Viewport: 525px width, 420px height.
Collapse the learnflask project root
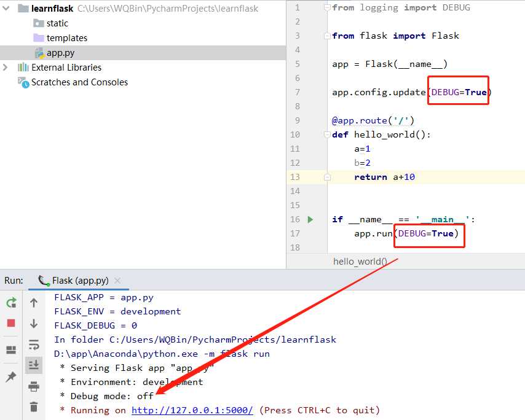tap(6, 9)
